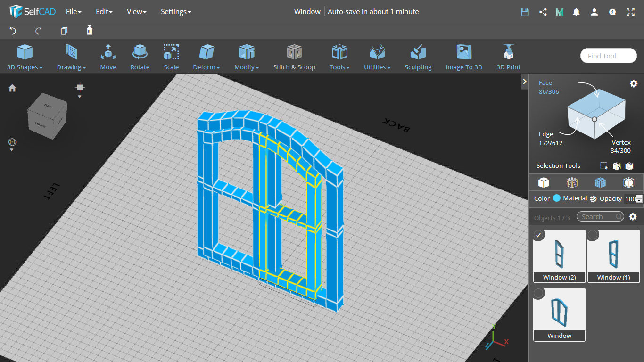Click the redo arrow icon
644x362 pixels.
[x=39, y=31]
